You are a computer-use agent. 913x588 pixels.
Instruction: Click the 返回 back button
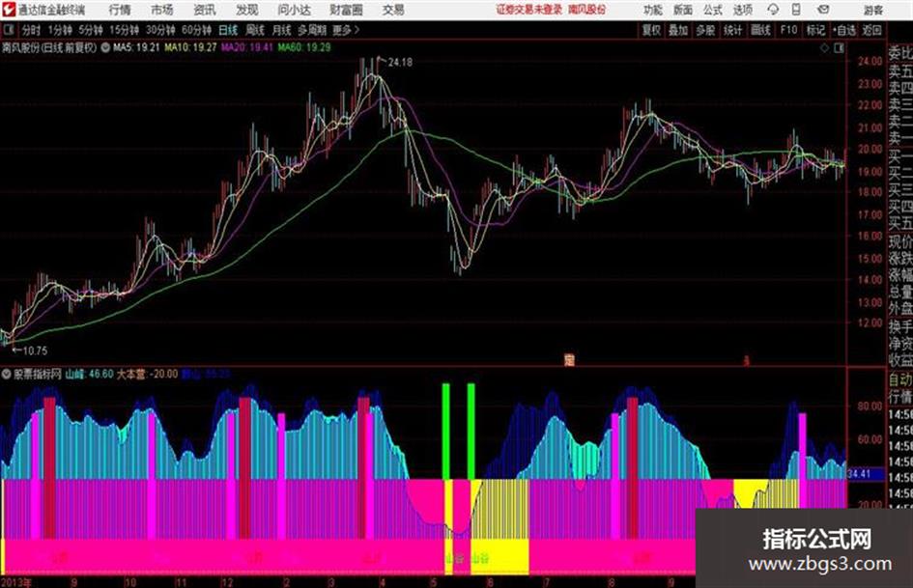871,30
